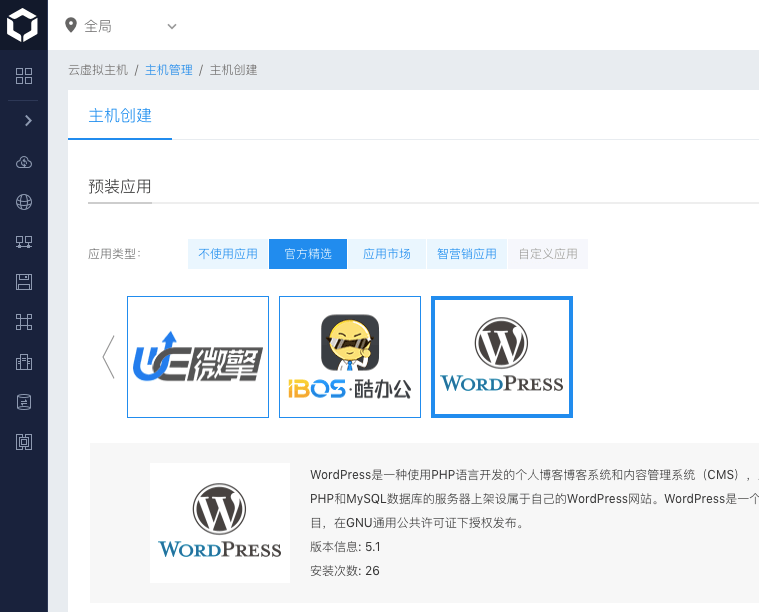759x612 pixels.
Task: Choose 应用市场 application type
Action: (x=387, y=254)
